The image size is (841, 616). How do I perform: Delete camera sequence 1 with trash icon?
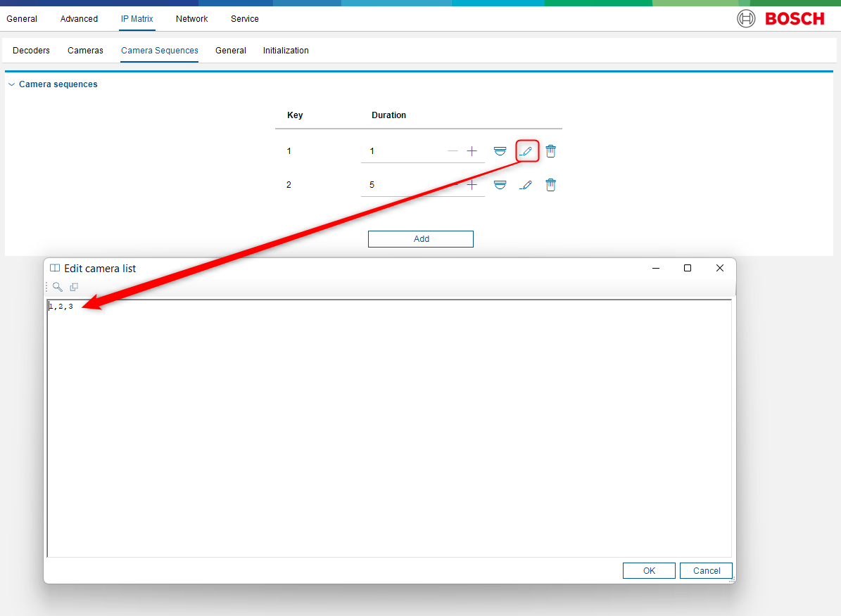(x=551, y=151)
